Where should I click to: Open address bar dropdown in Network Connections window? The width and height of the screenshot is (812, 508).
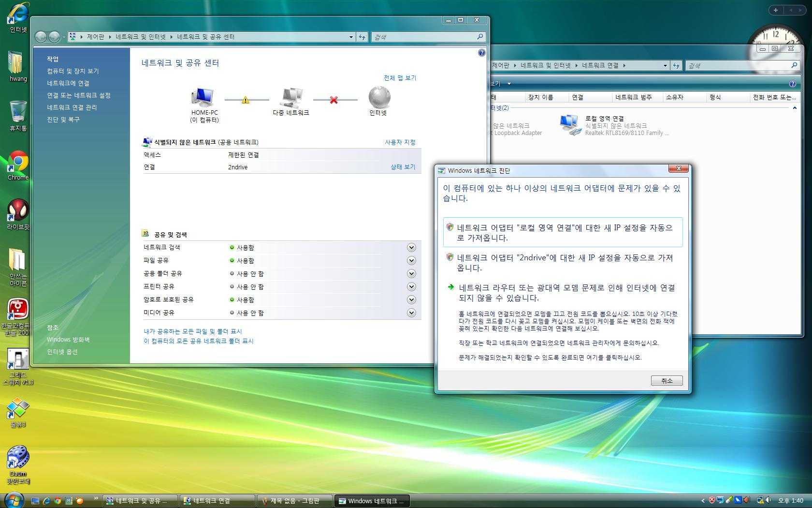point(665,65)
